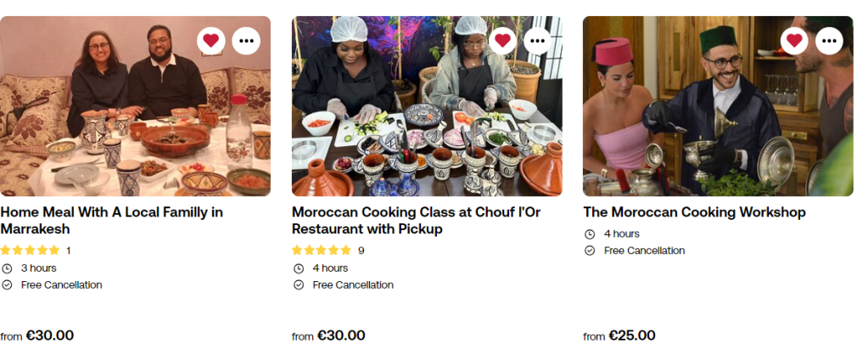Click clock icon on Chouf l'Or card

point(299,268)
